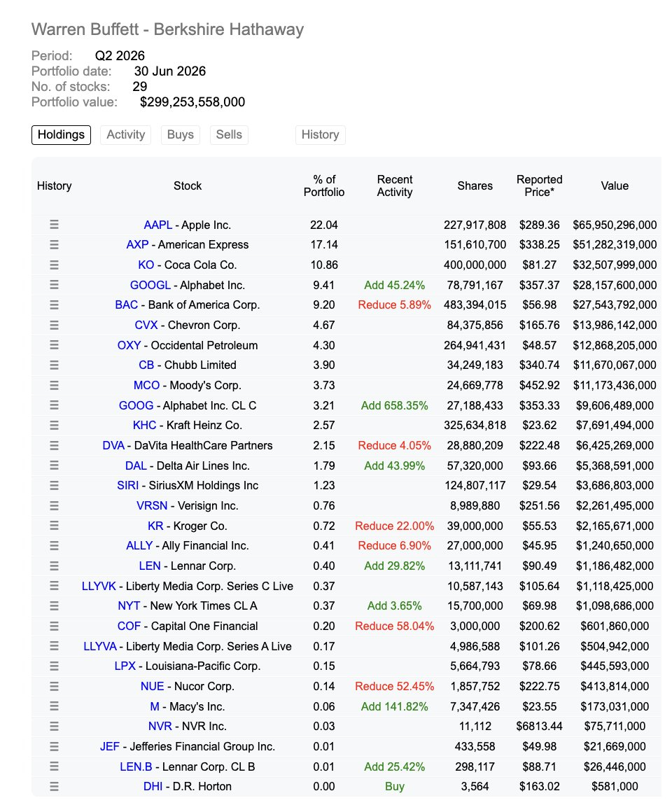Open the GOOGL ticker link
The image size is (672, 812).
(150, 285)
